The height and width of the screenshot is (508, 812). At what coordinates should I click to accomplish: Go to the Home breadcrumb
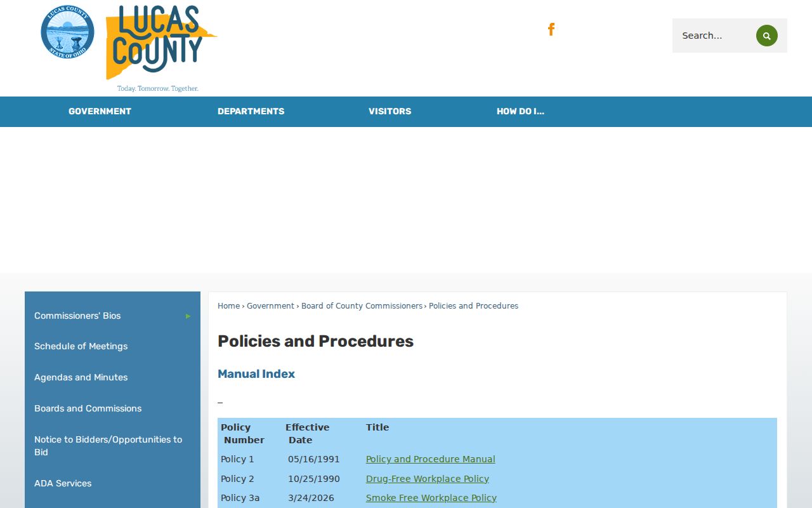(228, 306)
